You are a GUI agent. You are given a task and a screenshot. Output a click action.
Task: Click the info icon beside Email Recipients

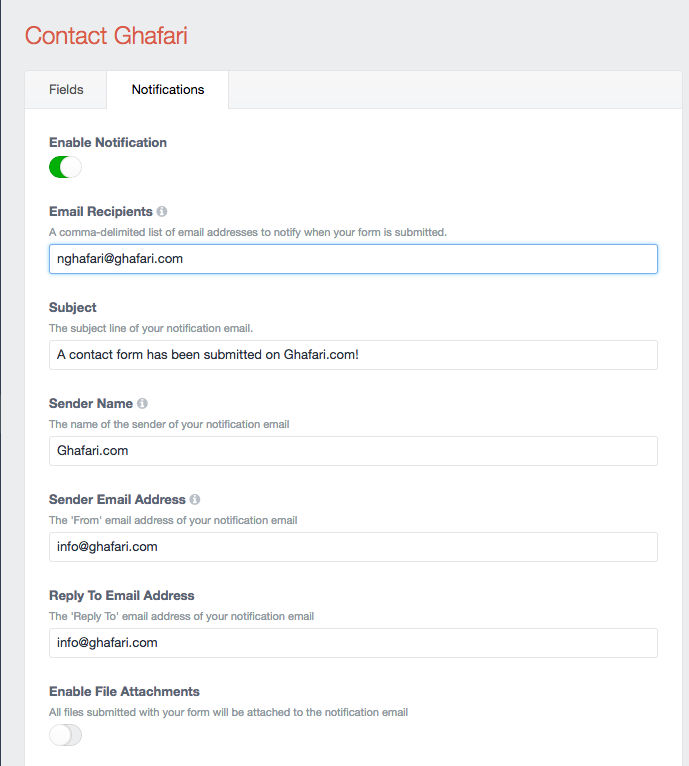[162, 212]
